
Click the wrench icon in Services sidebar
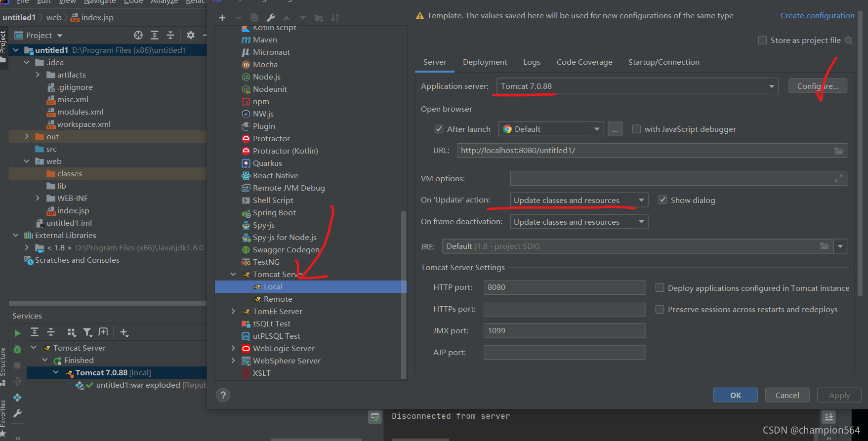tap(17, 413)
